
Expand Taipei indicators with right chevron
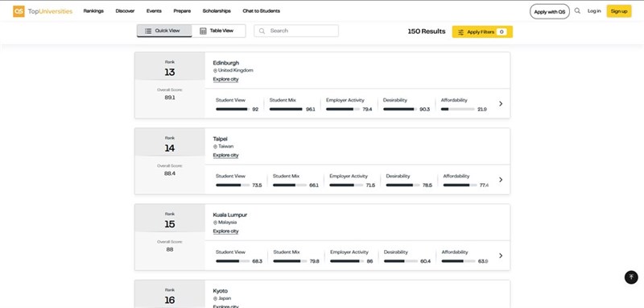pos(501,180)
